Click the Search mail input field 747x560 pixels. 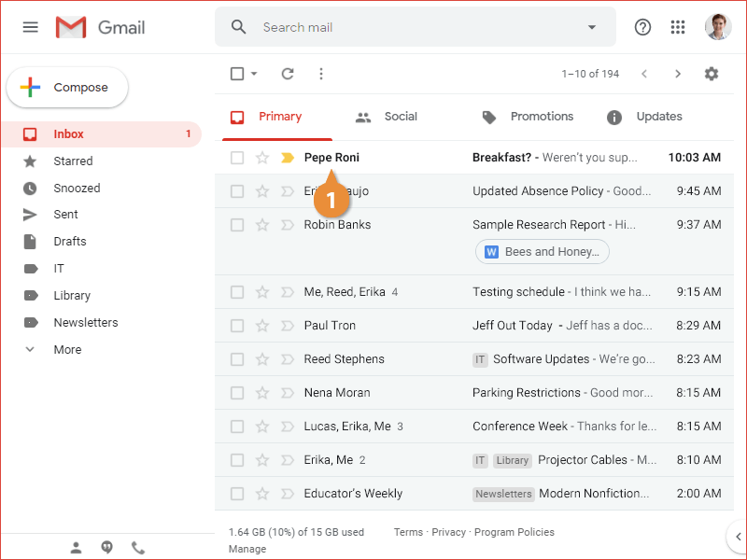(373, 27)
